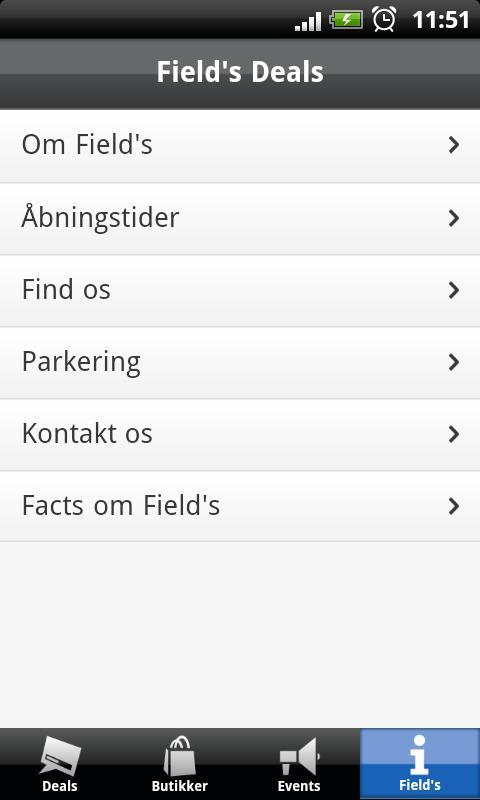Expand Om Field's with its chevron
480x800 pixels.
tap(453, 145)
